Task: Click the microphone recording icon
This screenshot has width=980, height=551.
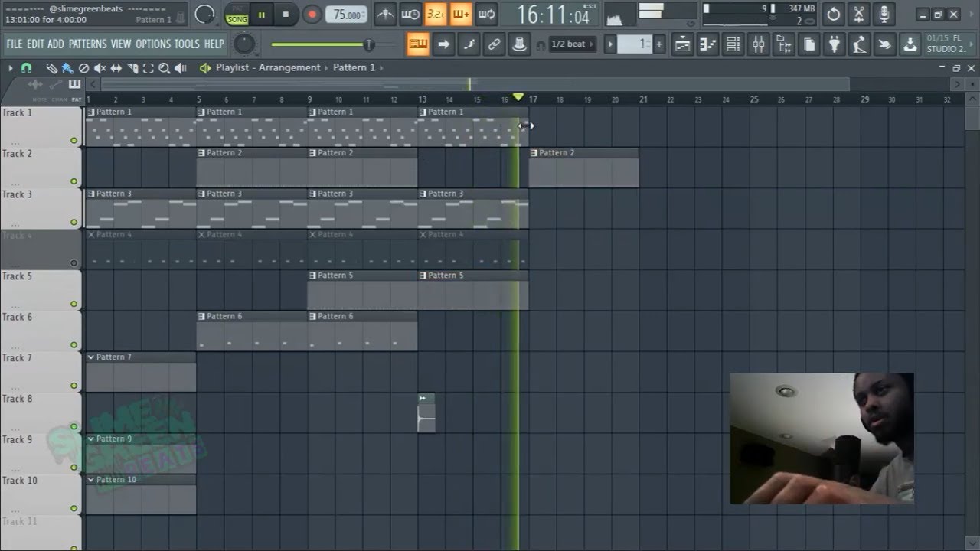Action: [x=884, y=14]
